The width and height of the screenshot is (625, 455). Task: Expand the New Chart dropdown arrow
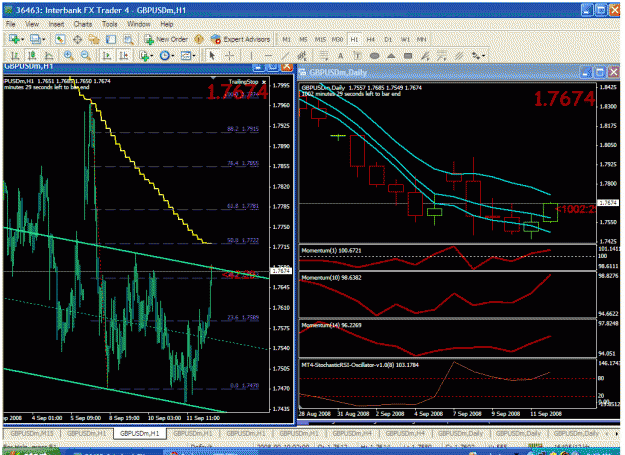tap(22, 39)
